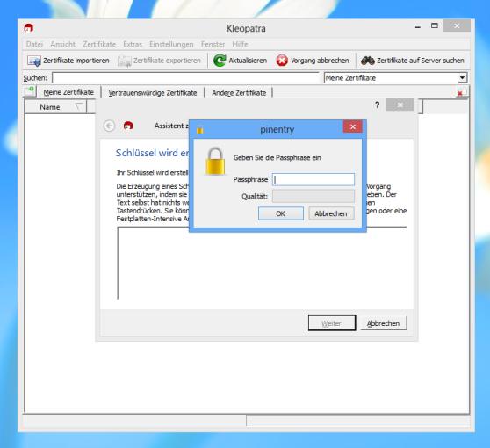Open the Hilfe menu
490x448 pixels.
click(240, 45)
